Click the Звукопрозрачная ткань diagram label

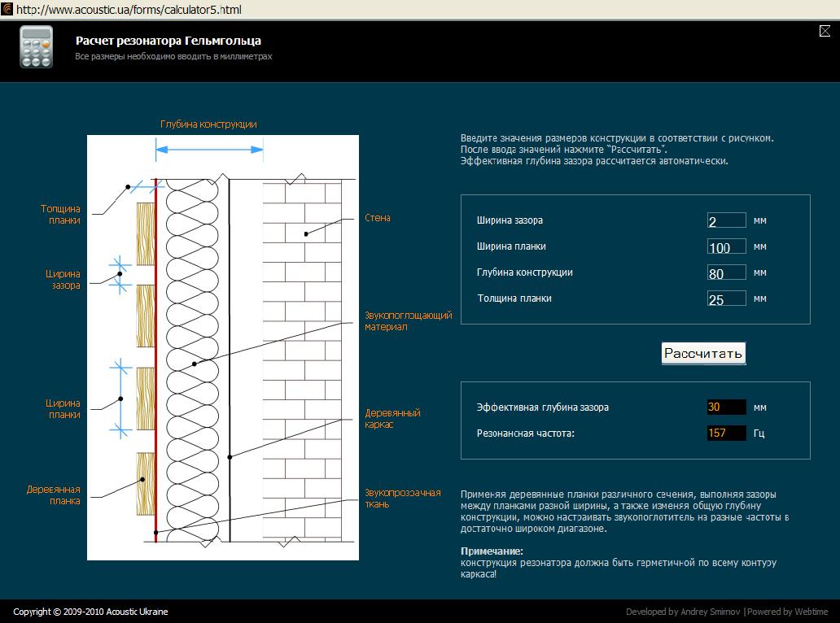pyautogui.click(x=402, y=498)
